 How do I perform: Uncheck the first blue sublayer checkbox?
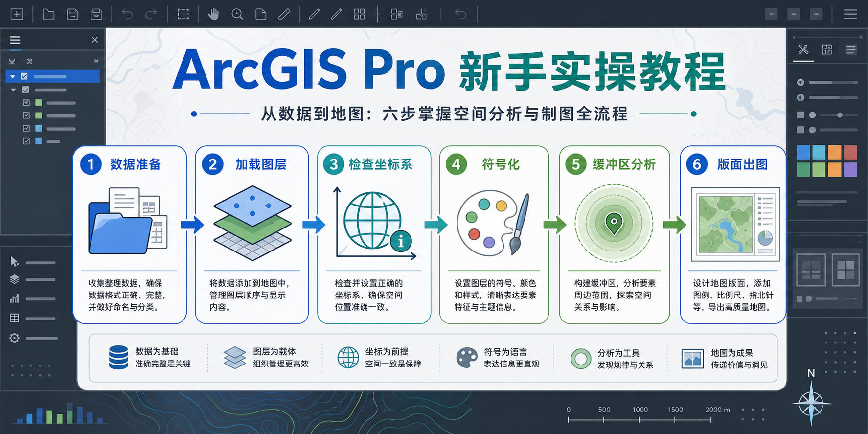(26, 128)
